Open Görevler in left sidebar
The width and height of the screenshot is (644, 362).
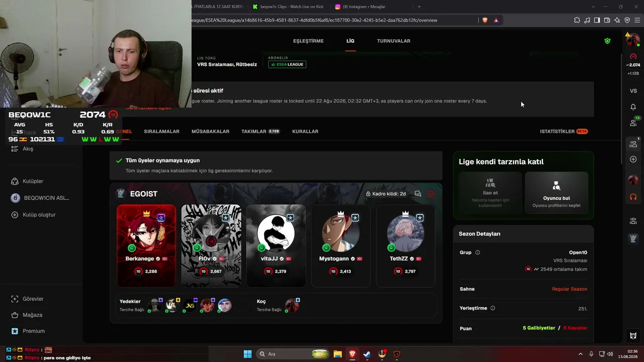28,299
